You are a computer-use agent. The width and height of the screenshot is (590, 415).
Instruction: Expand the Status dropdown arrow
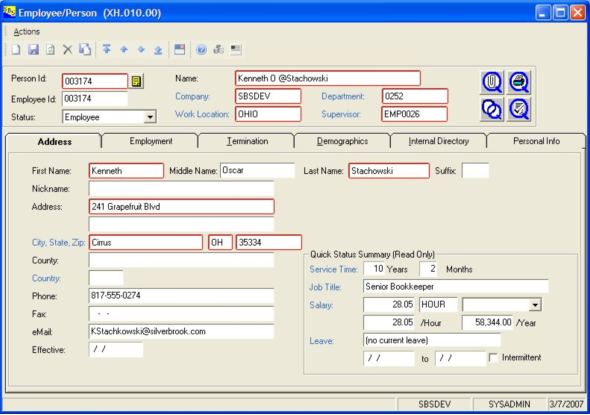(x=150, y=117)
